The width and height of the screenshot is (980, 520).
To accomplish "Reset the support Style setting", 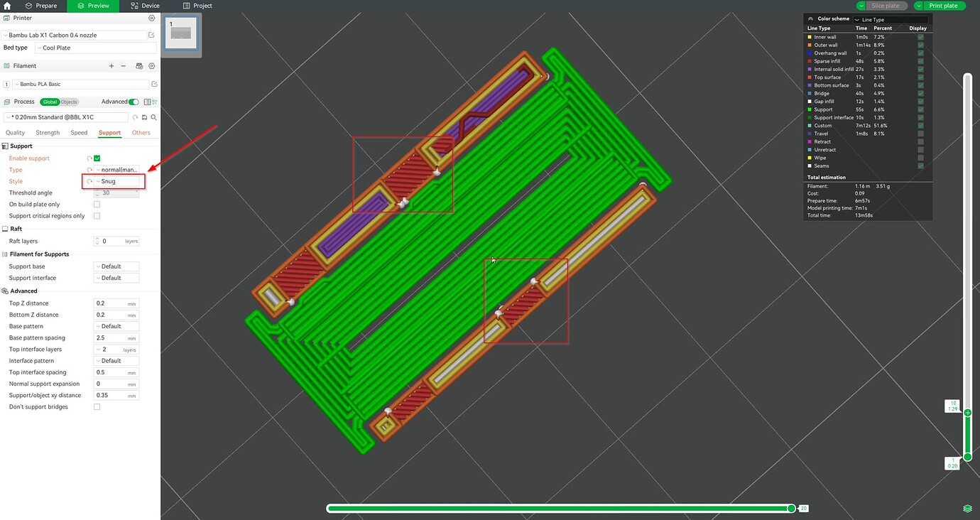I will coord(89,181).
